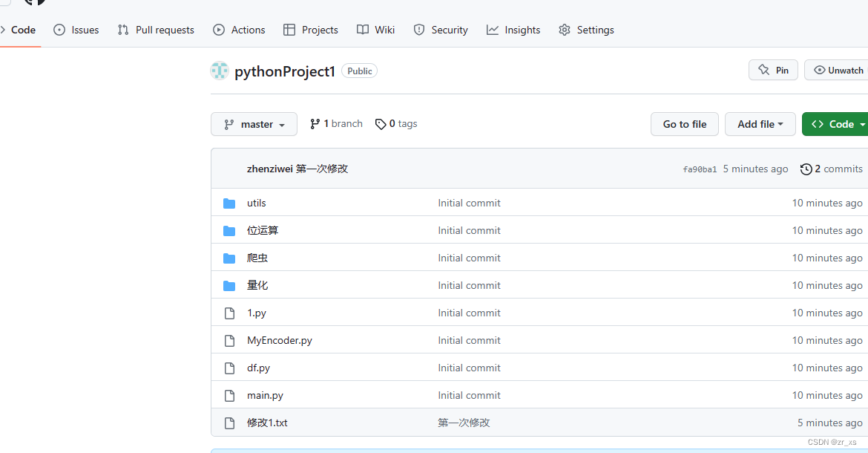Click the tags icon showing 0 tags

[x=381, y=123]
